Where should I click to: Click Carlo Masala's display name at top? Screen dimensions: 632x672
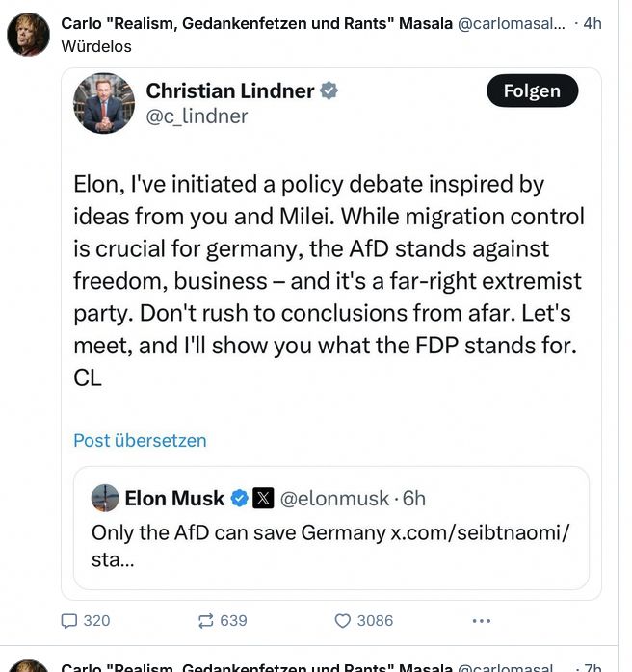pos(256,23)
